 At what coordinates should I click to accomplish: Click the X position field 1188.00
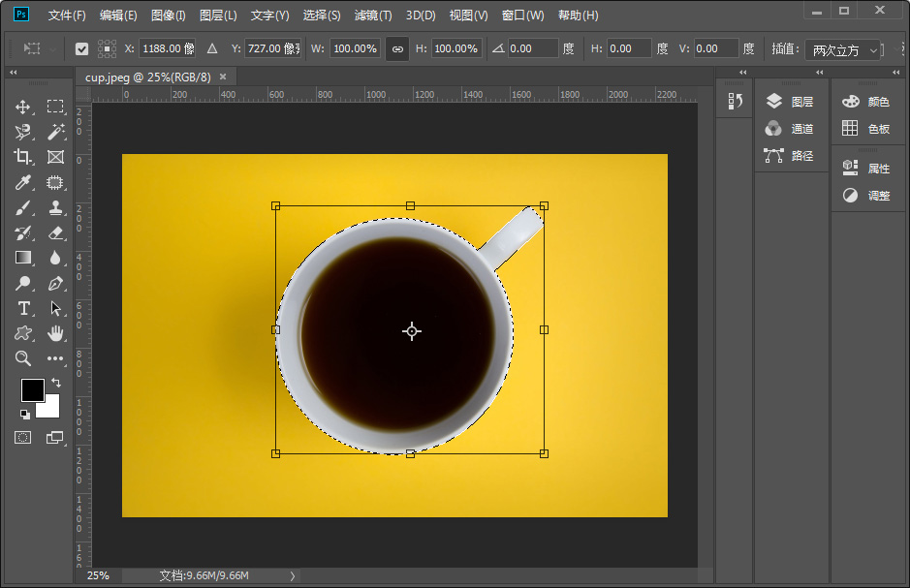[x=168, y=48]
